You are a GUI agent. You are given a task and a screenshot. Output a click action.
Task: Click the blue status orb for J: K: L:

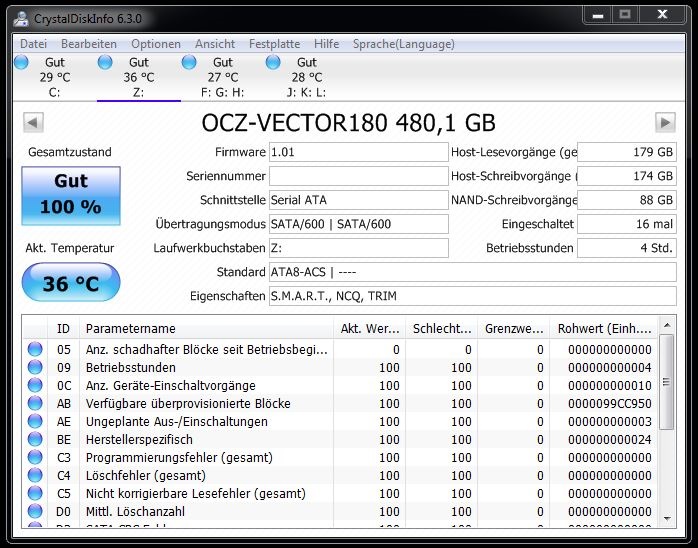pos(273,62)
